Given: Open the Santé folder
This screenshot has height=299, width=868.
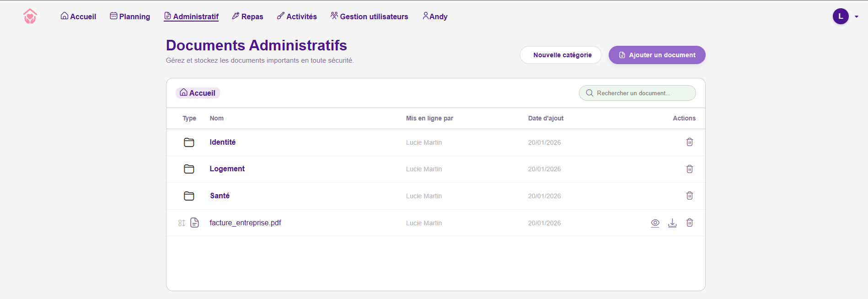Looking at the screenshot, I should coord(220,196).
